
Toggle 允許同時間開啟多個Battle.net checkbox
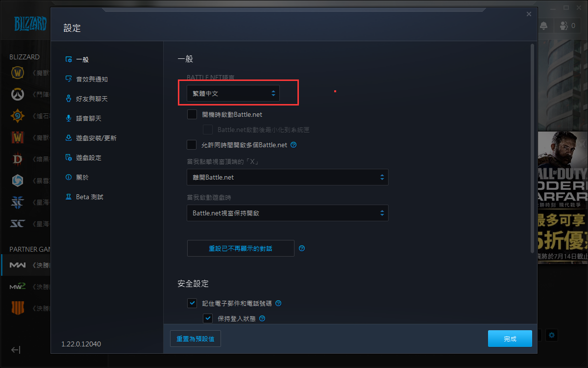(192, 145)
